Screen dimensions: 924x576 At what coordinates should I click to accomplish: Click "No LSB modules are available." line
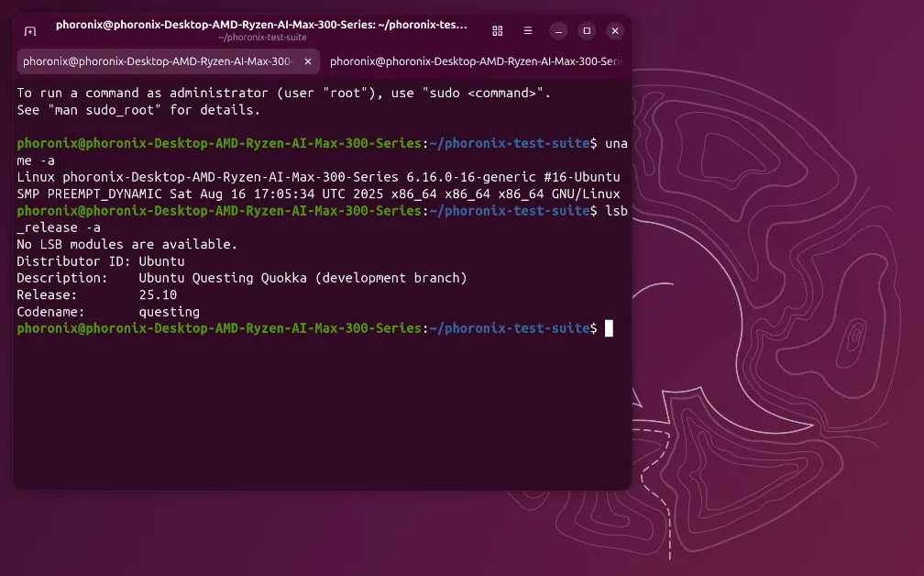[x=127, y=244]
